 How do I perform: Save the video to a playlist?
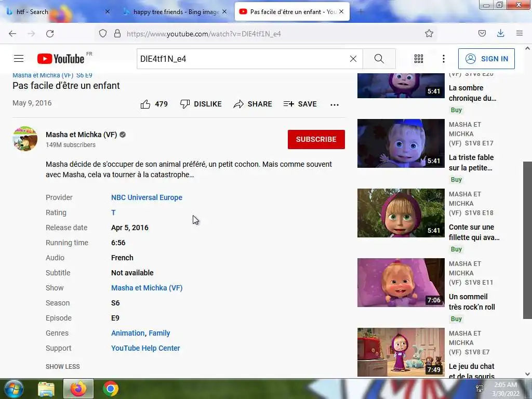click(x=300, y=104)
